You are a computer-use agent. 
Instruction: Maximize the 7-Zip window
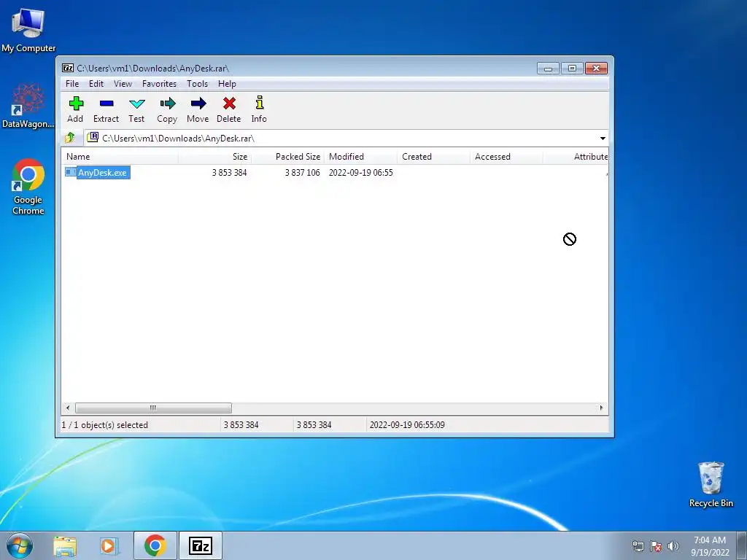572,69
